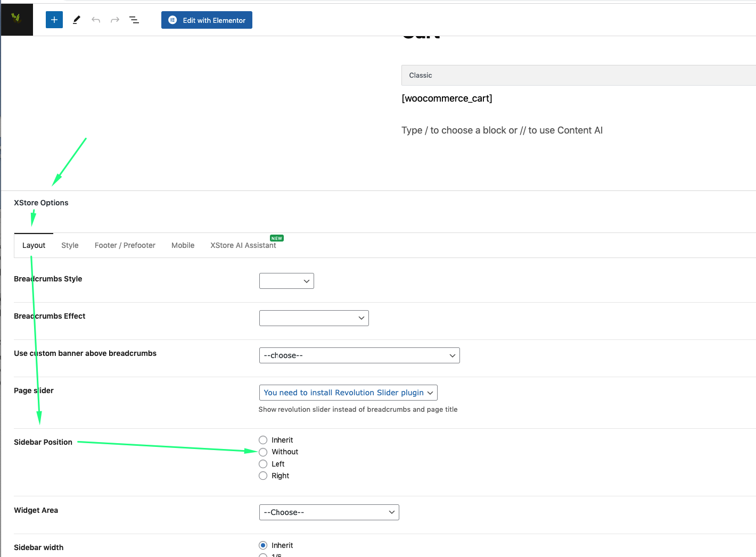756x557 pixels.
Task: Open the Document Overview list icon
Action: coord(134,20)
